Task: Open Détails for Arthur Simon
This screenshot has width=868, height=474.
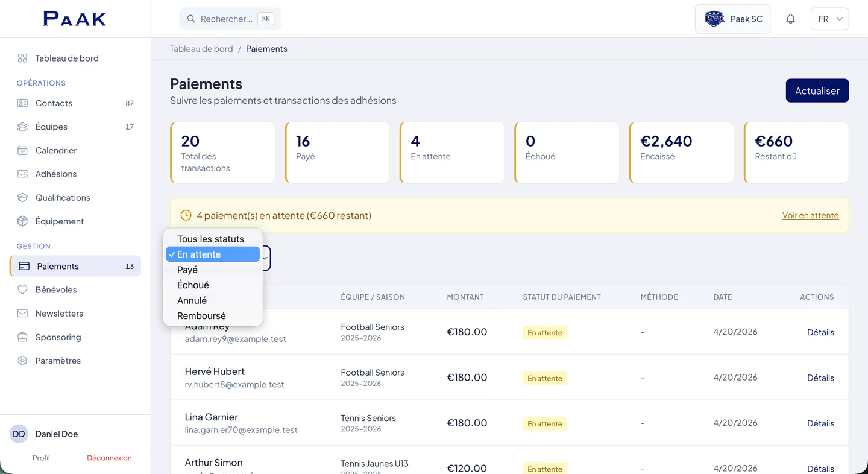Action: [x=820, y=469]
